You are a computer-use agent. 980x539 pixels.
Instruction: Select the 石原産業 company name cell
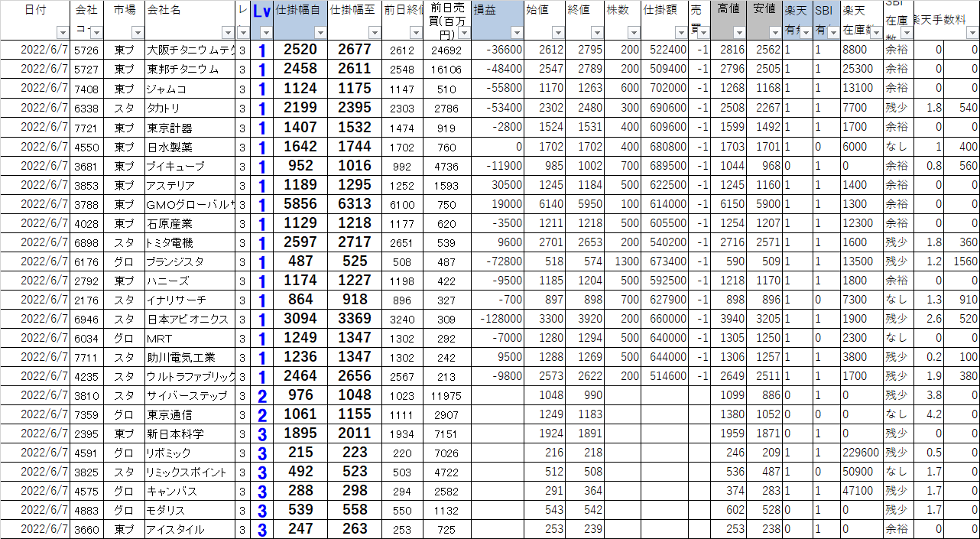coord(190,223)
